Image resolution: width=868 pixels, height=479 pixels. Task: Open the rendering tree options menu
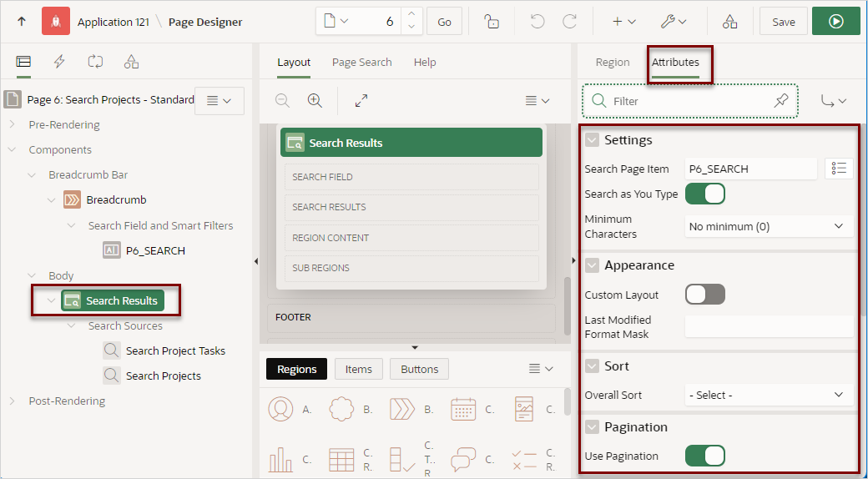[220, 101]
